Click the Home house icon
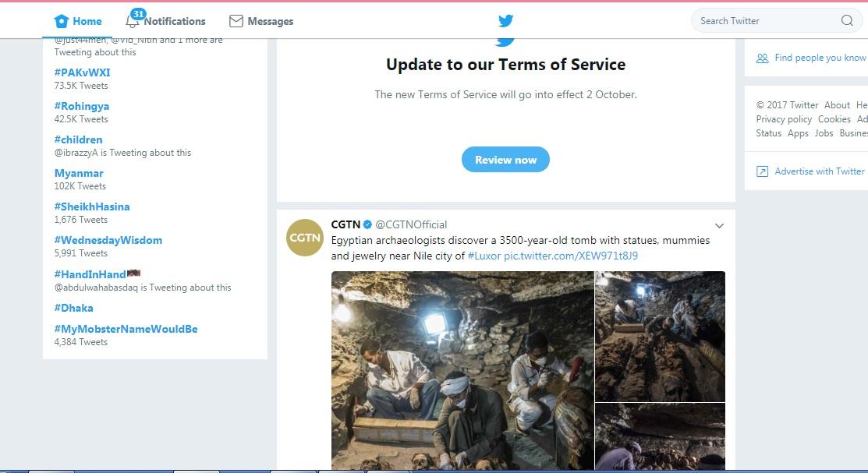Image resolution: width=868 pixels, height=473 pixels. pyautogui.click(x=62, y=21)
